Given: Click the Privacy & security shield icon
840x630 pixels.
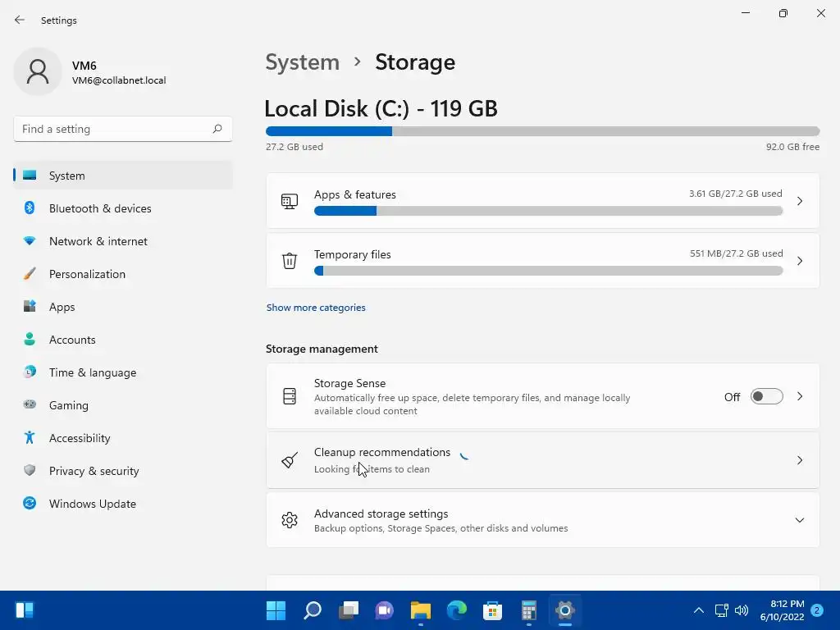Looking at the screenshot, I should [x=30, y=471].
